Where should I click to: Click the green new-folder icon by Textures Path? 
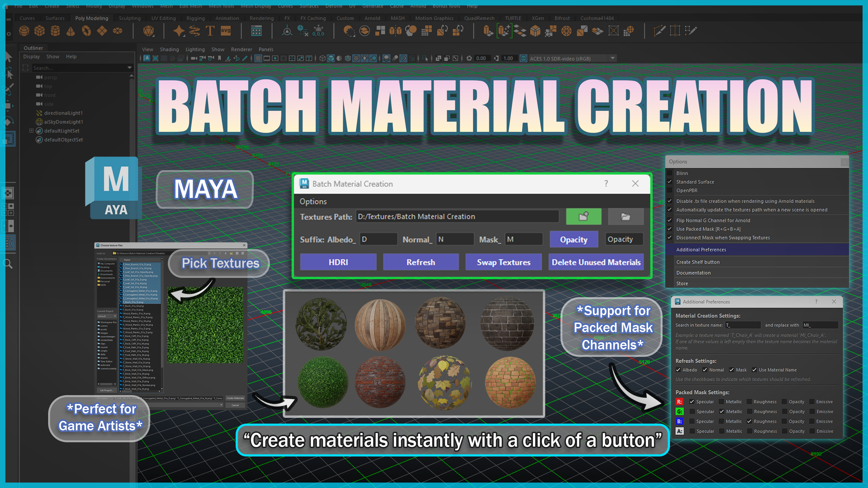click(x=584, y=217)
